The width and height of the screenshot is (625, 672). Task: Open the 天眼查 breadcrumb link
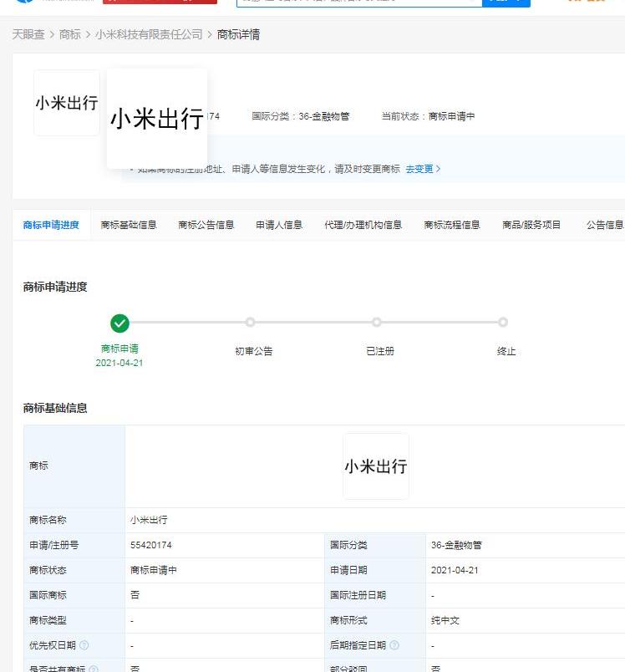tap(28, 34)
